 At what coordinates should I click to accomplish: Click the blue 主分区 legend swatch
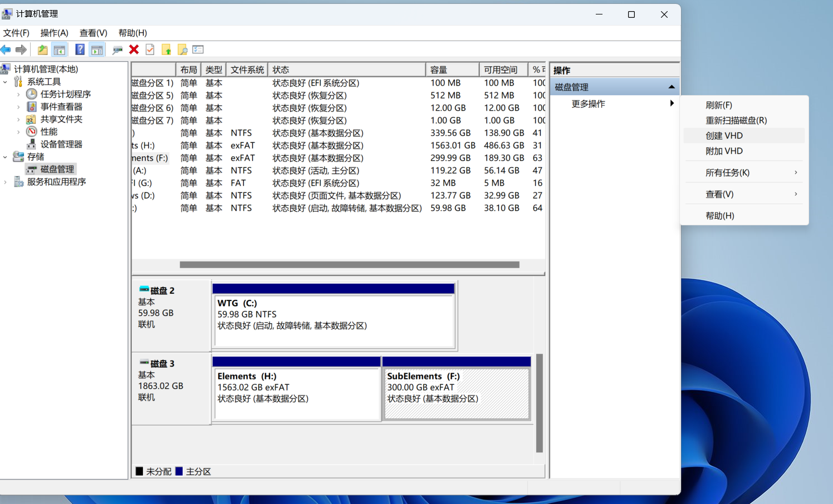179,471
